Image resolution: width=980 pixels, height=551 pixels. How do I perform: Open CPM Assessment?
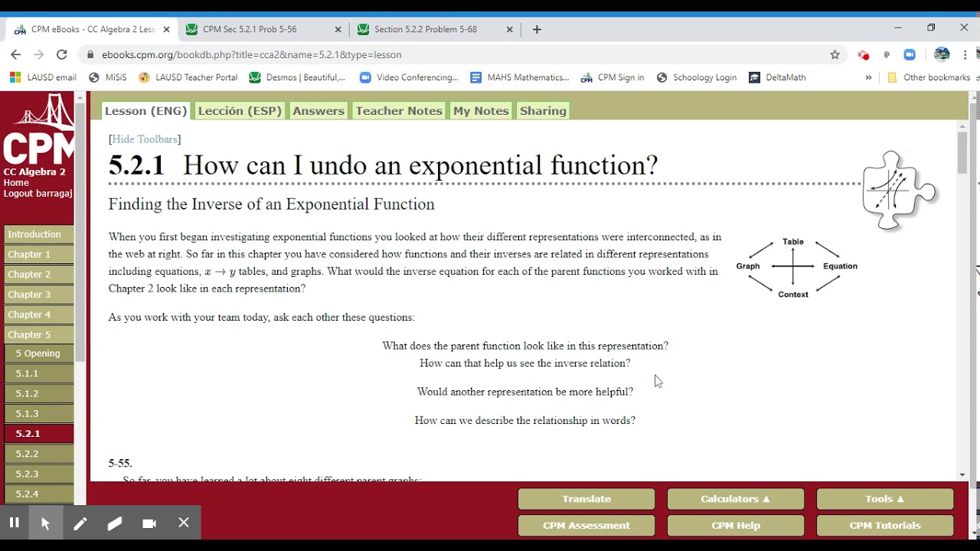tap(586, 526)
